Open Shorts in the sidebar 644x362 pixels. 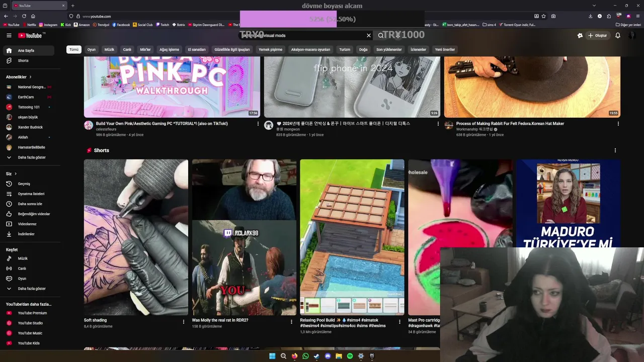29,60
